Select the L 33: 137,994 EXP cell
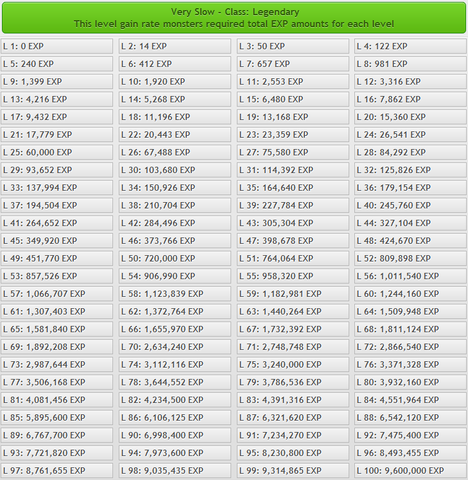Screen dimensions: 468x480 (x=57, y=188)
